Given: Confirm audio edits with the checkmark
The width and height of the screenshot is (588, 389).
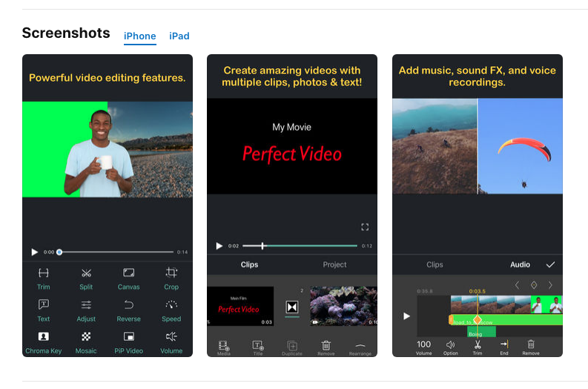Looking at the screenshot, I should pyautogui.click(x=550, y=265).
